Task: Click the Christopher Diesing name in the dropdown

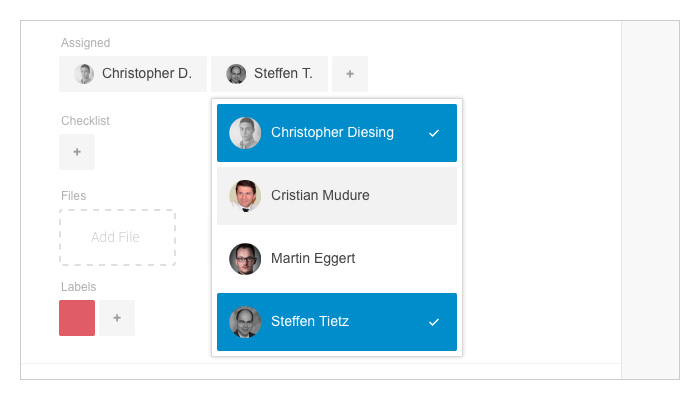Action: tap(332, 133)
